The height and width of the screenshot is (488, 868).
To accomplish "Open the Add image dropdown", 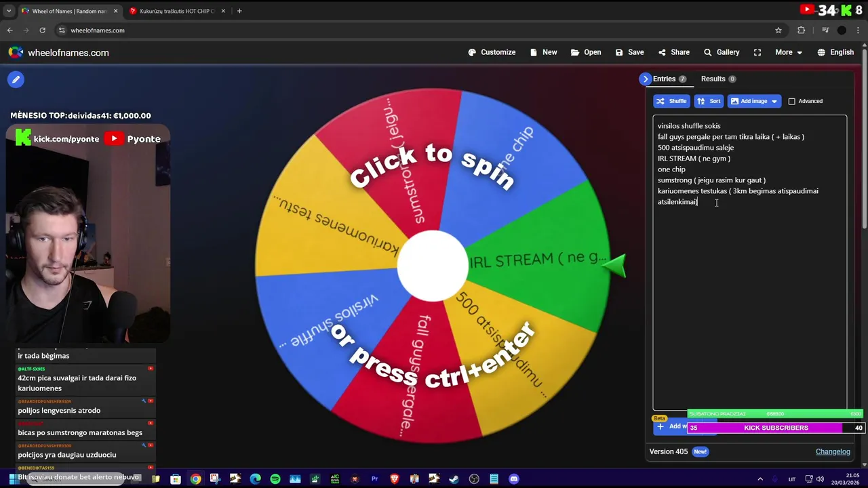I will (x=754, y=101).
